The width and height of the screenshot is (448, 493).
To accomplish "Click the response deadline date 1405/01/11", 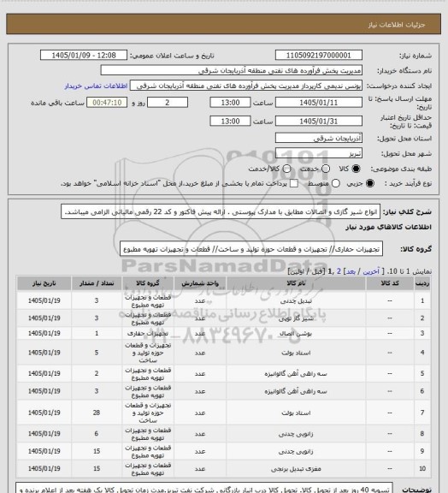I will [x=319, y=103].
